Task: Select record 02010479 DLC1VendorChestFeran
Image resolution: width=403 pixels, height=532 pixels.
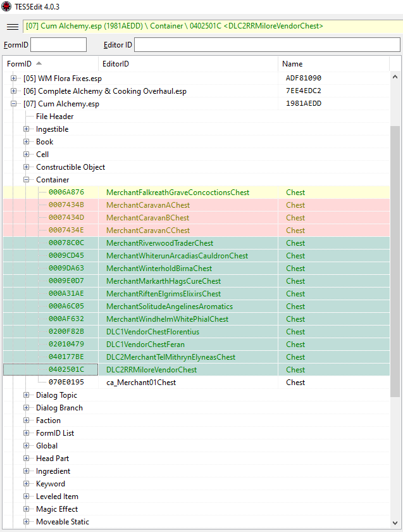Action: coord(196,345)
